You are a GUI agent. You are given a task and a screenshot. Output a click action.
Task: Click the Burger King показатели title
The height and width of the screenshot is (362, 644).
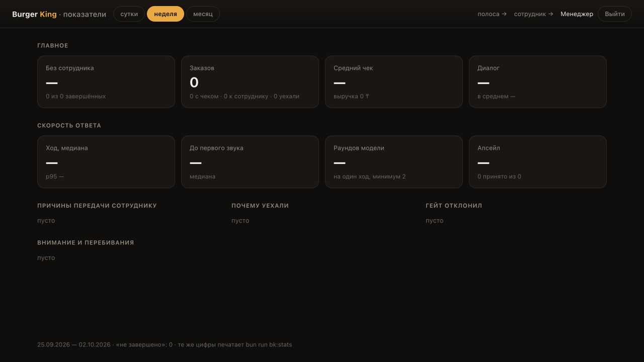click(59, 14)
